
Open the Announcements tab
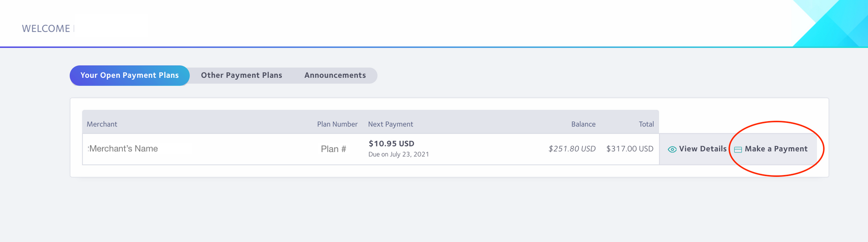tap(335, 76)
